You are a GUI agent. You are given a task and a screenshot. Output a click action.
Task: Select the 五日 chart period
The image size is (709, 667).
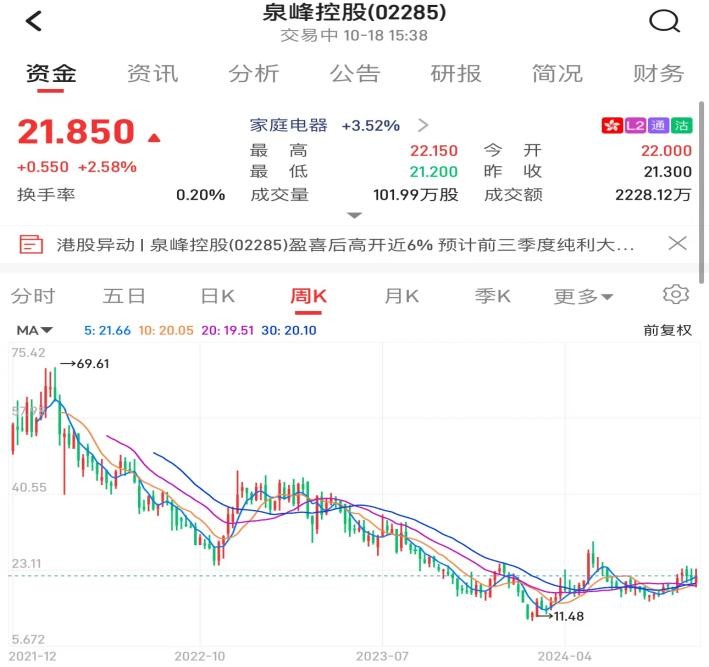[x=124, y=296]
